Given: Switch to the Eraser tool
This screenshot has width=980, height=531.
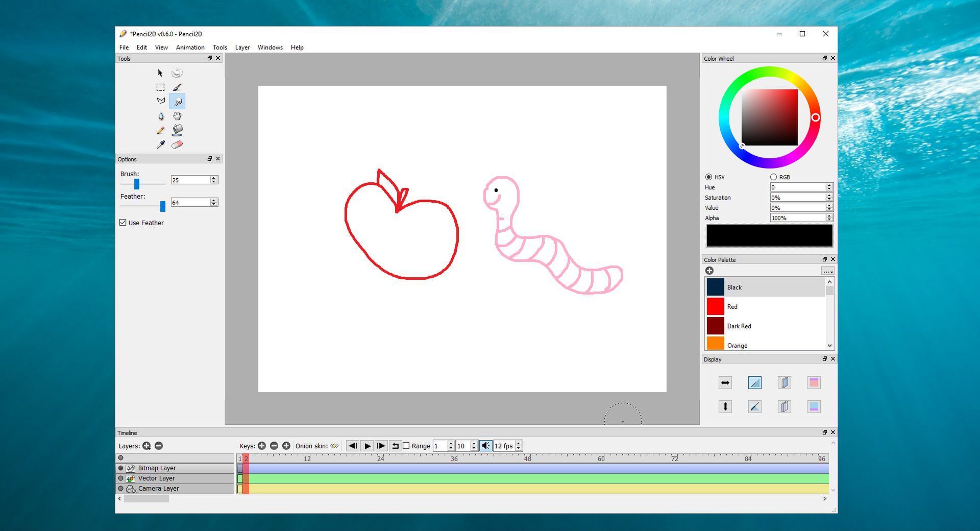Looking at the screenshot, I should pos(177,144).
